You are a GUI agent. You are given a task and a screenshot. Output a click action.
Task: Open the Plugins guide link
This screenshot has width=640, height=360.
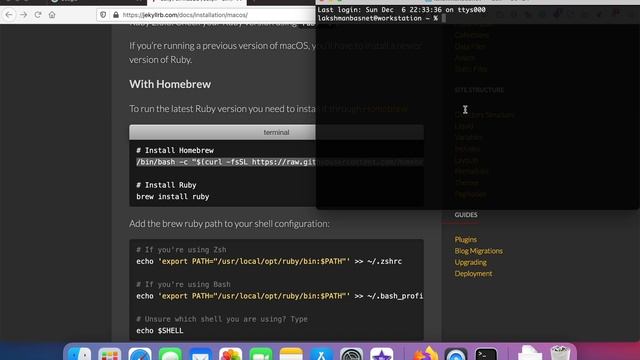tap(465, 240)
